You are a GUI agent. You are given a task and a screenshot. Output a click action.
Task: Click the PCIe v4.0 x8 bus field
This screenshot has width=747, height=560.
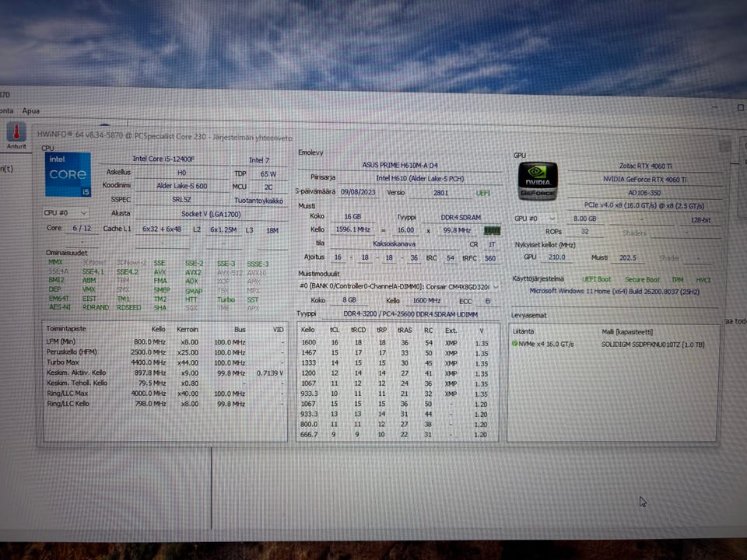pos(644,205)
